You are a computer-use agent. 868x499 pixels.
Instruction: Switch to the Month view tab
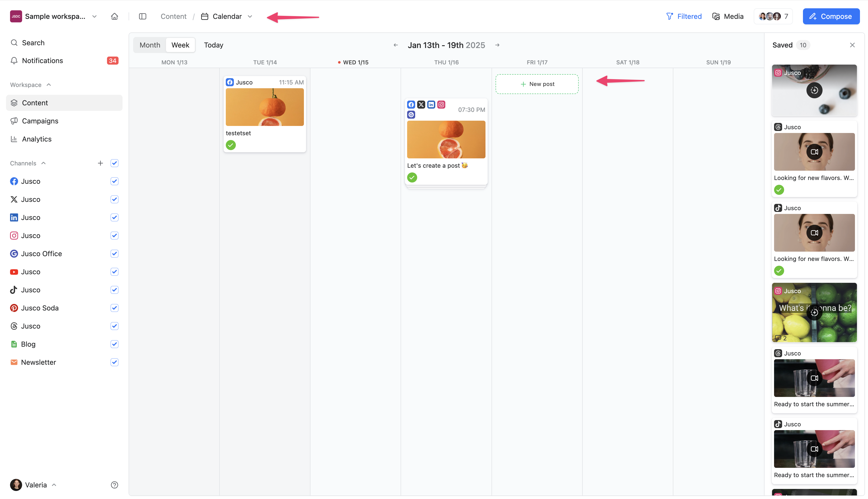click(150, 45)
